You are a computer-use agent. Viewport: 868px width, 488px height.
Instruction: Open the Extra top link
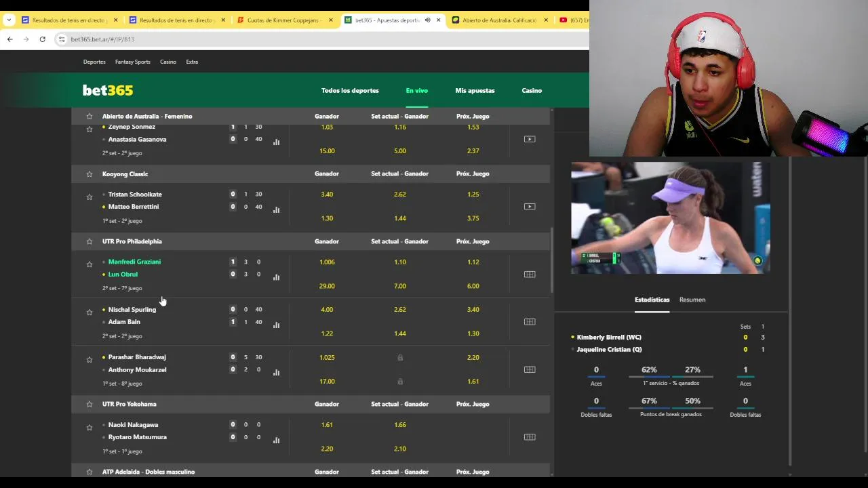(192, 62)
